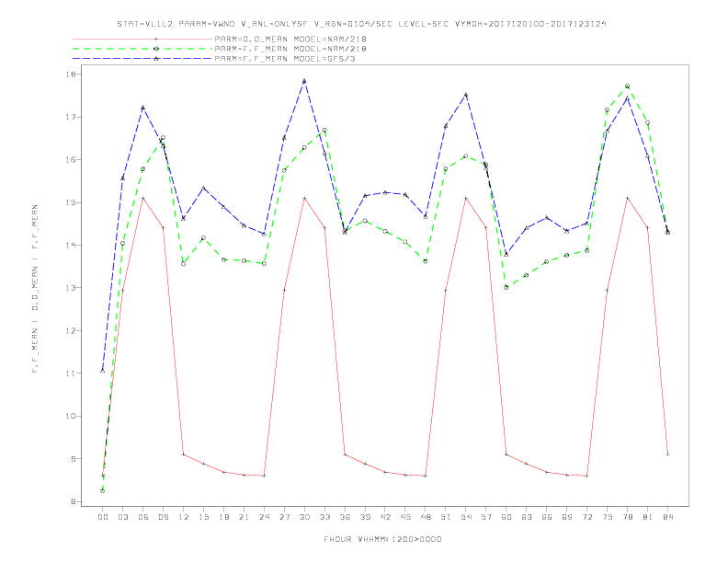Click x-axis tick label 51

tap(446, 517)
